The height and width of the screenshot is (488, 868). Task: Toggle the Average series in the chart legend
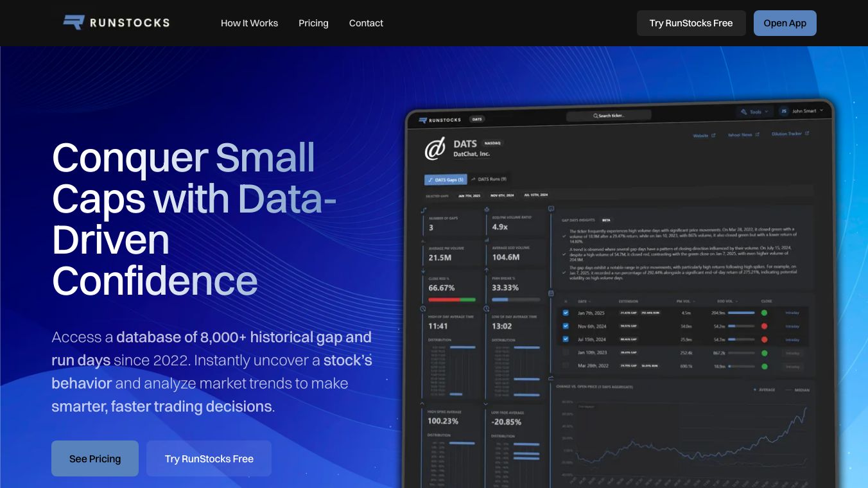tap(763, 390)
